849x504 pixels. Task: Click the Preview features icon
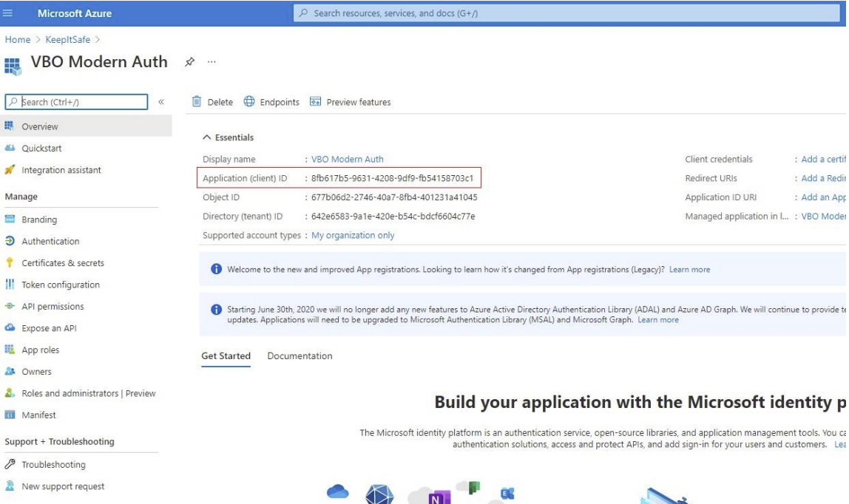coord(315,101)
